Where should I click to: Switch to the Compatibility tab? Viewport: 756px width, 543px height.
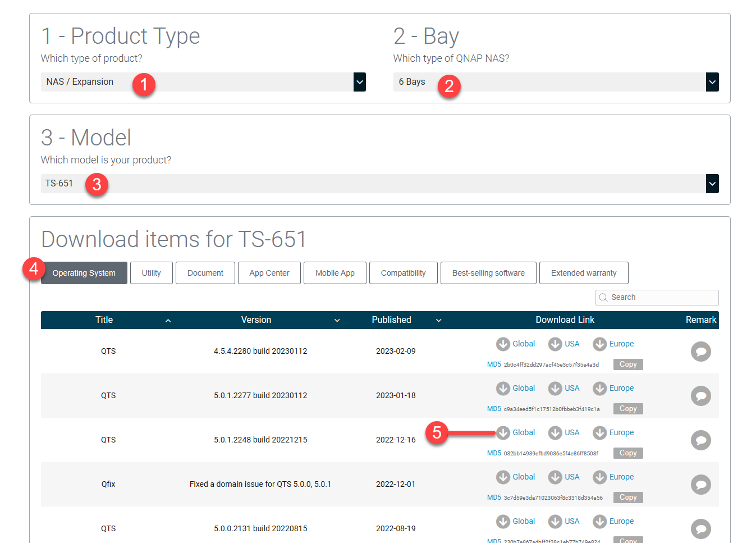(x=404, y=273)
